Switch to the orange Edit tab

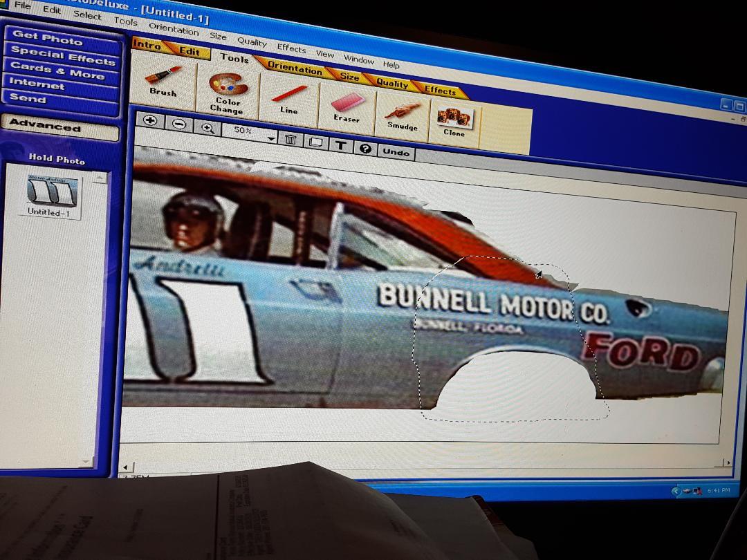189,51
